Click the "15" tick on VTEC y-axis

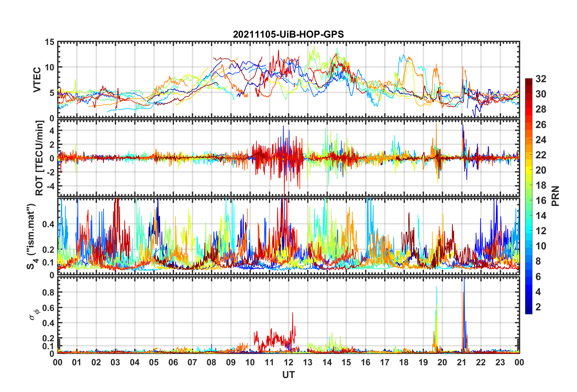pyautogui.click(x=49, y=42)
